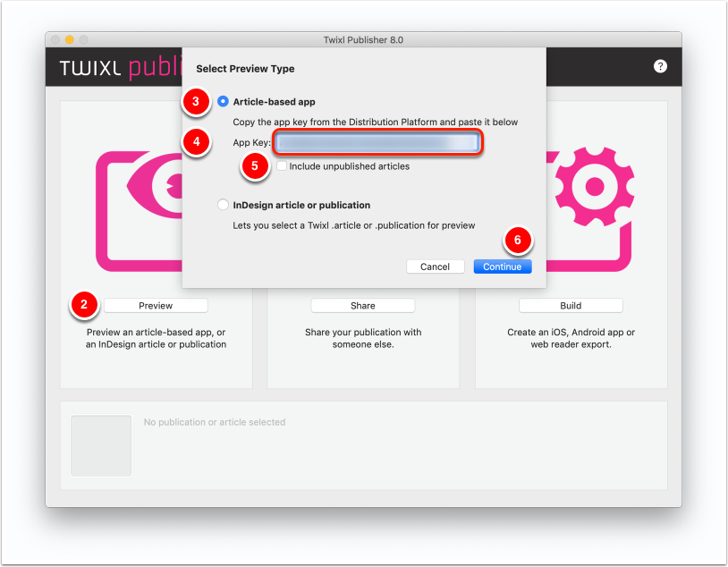Click the yellow minimize window button
Image resolution: width=728 pixels, height=567 pixels.
click(x=70, y=40)
